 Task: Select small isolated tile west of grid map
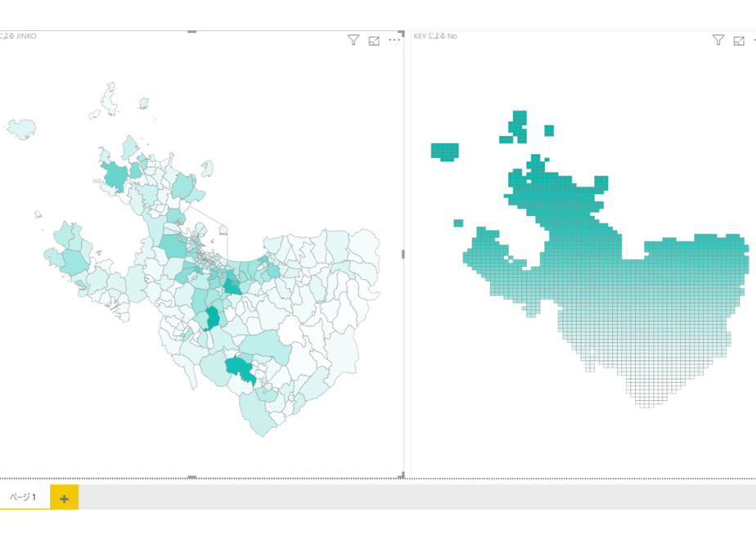click(458, 223)
